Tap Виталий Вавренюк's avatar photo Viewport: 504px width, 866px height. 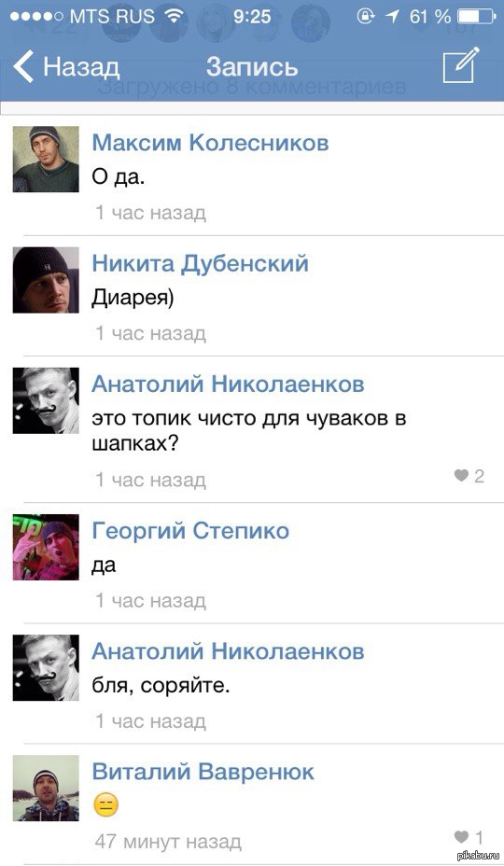pyautogui.click(x=46, y=789)
